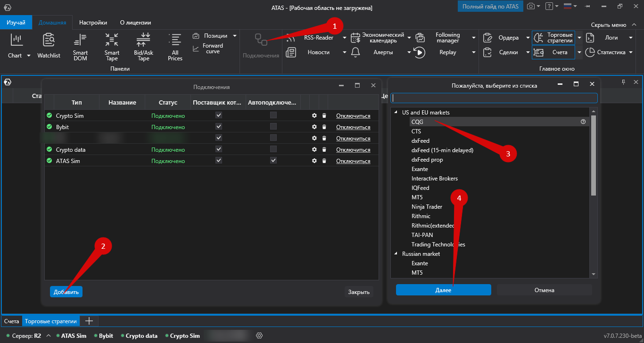
Task: Click the Ордера icon
Action: (x=488, y=38)
